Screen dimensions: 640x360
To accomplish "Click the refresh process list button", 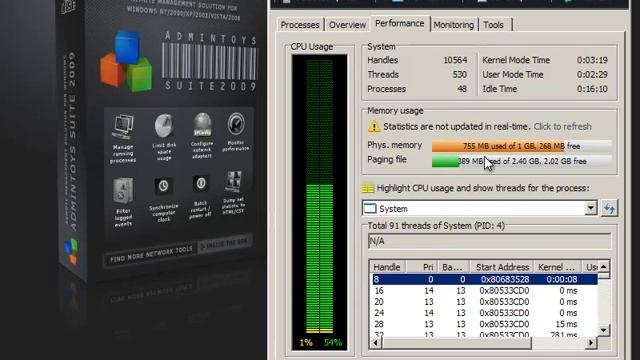I will pyautogui.click(x=609, y=209).
